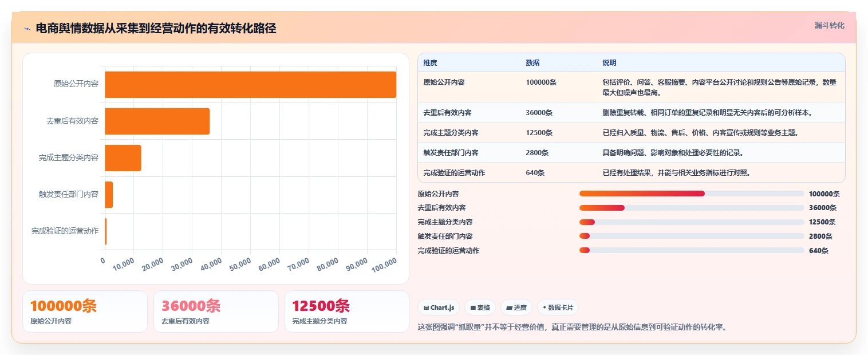Click 触发责任部门内容 in the table's first column
Screen dimensions: 868x355
click(451, 153)
